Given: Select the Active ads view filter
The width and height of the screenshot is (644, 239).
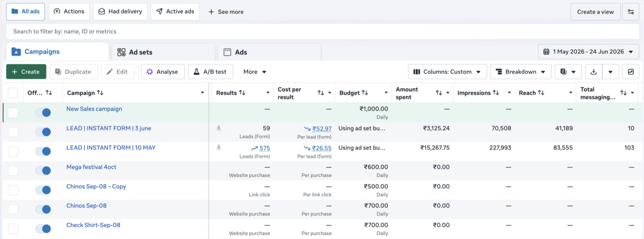Looking at the screenshot, I should coord(175,11).
